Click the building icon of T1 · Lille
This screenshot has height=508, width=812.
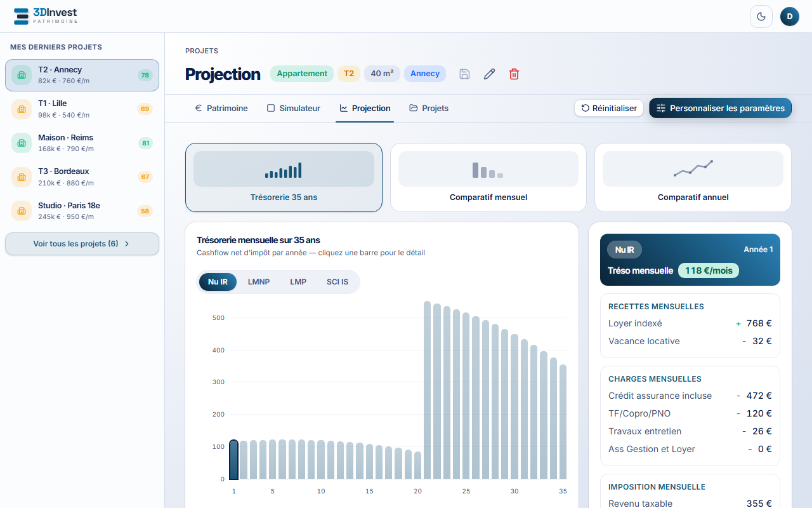click(22, 109)
